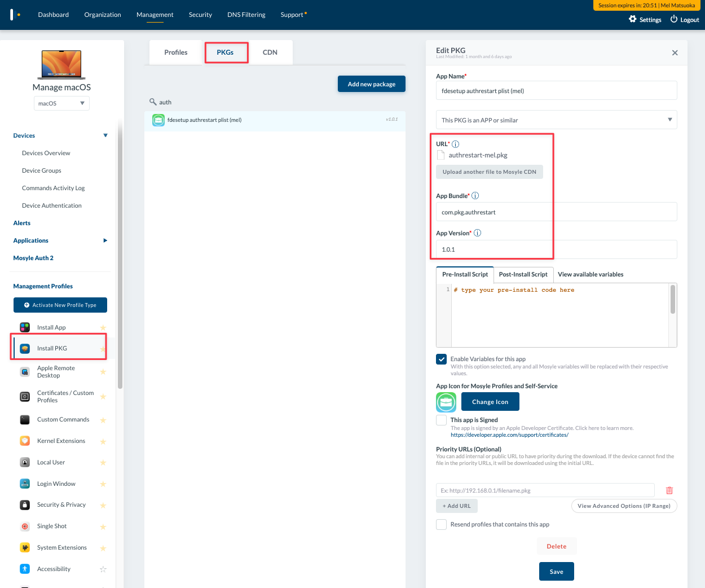Click the Mosyle logo icon
Image resolution: width=705 pixels, height=588 pixels.
point(15,14)
